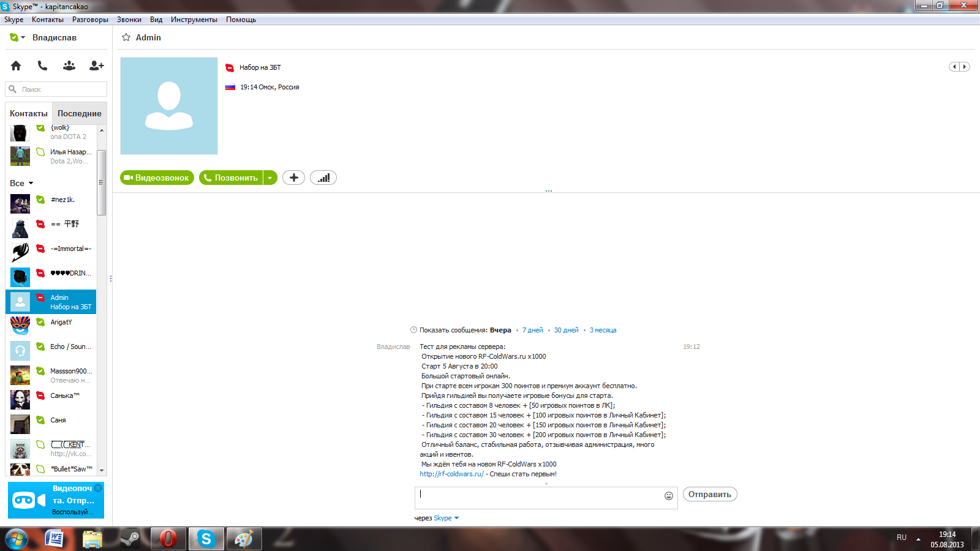The width and height of the screenshot is (980, 551).
Task: Open own status dropdown next to Владислав
Action: pos(17,37)
